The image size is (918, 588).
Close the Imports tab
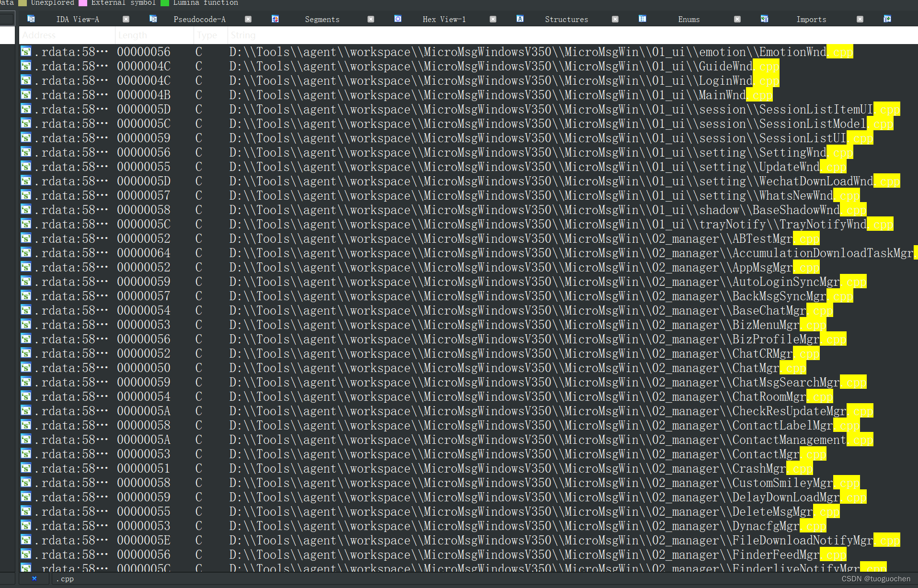coord(860,19)
